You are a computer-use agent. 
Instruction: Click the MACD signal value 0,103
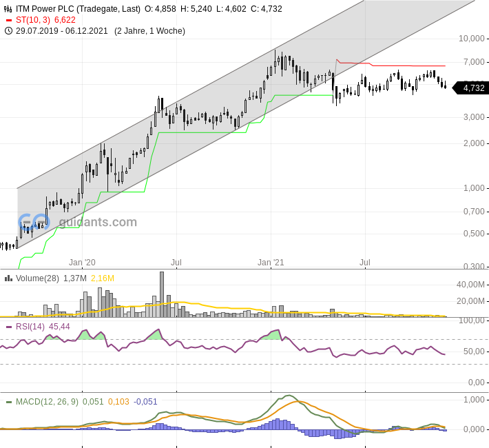[x=118, y=402]
